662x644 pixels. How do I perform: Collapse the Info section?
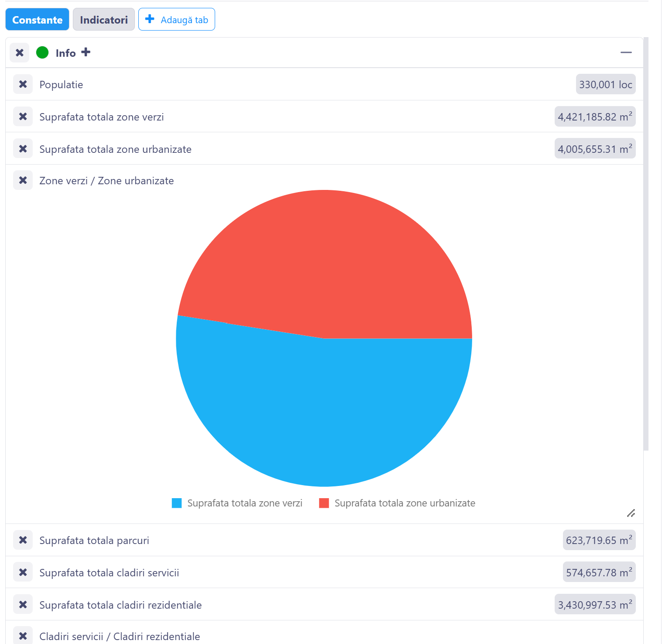click(626, 52)
